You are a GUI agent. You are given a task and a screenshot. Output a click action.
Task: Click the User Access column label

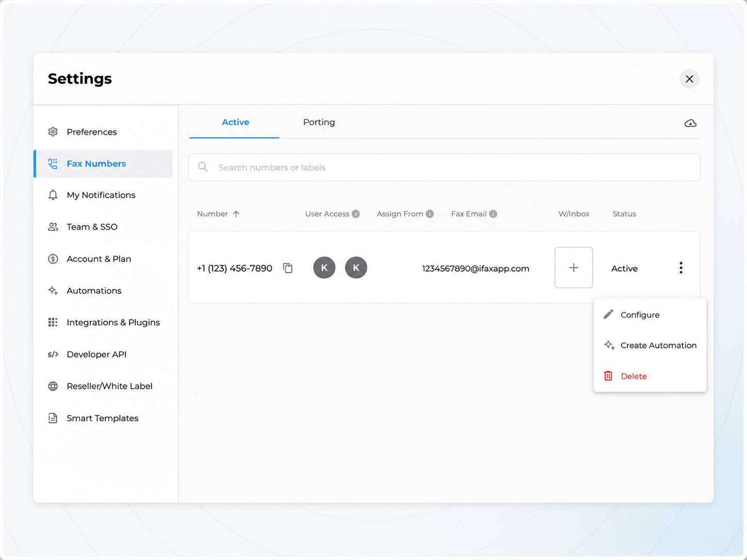click(x=327, y=214)
